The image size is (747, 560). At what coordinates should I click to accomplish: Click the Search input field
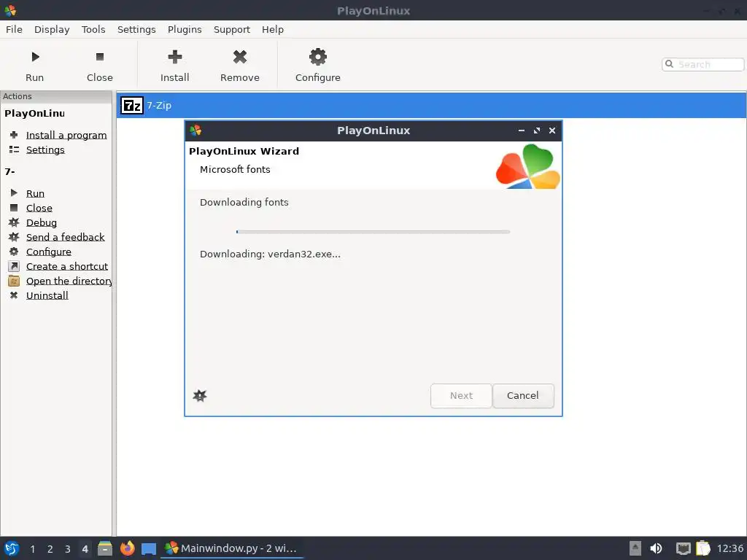tap(703, 64)
